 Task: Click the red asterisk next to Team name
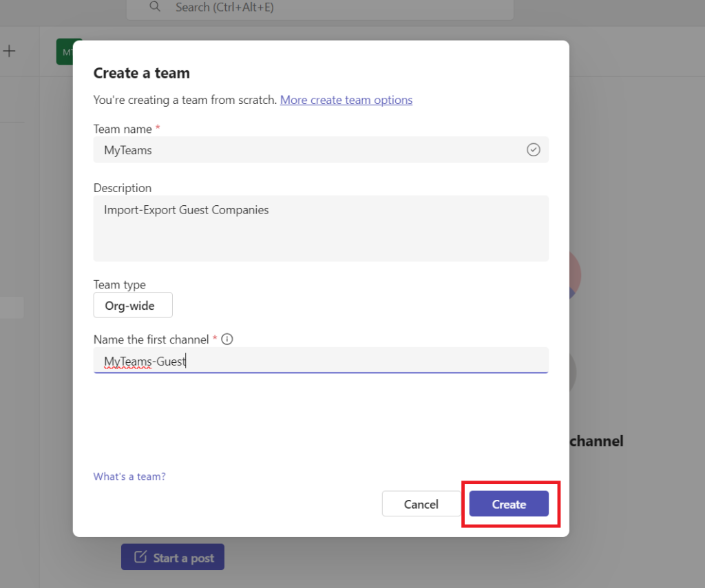coord(157,127)
